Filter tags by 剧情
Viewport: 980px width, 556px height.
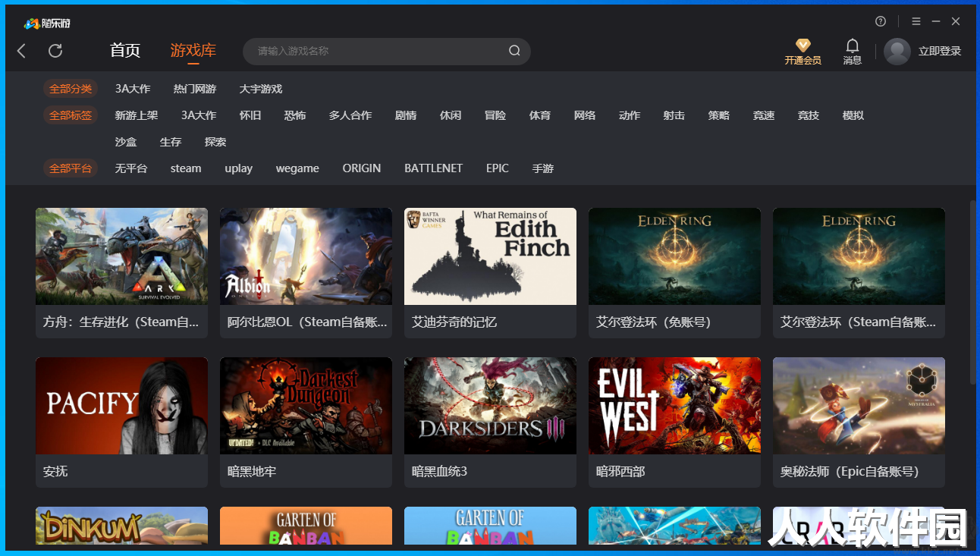[406, 115]
